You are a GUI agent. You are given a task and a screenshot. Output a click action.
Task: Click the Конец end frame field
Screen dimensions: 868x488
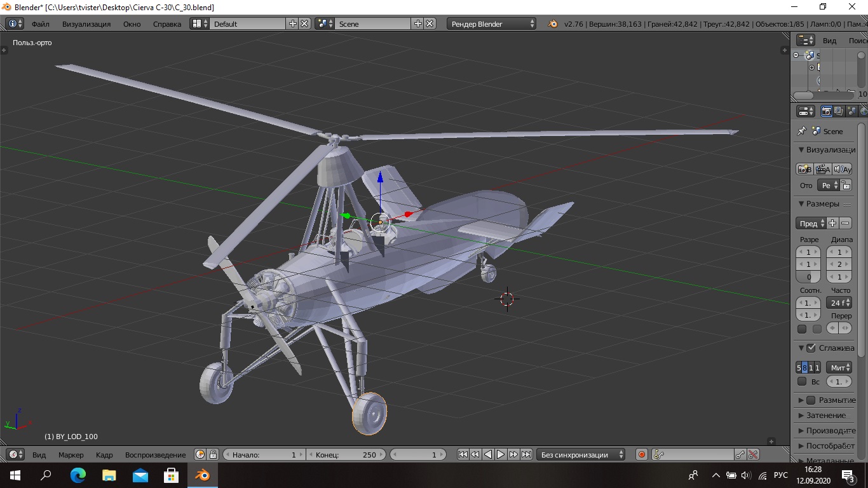click(x=346, y=454)
